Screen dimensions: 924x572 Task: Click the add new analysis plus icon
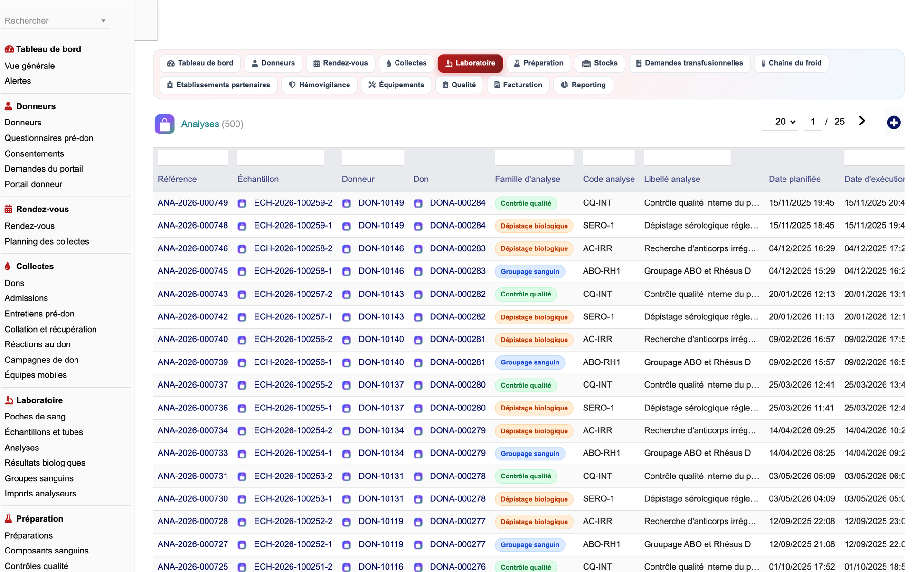pos(894,123)
